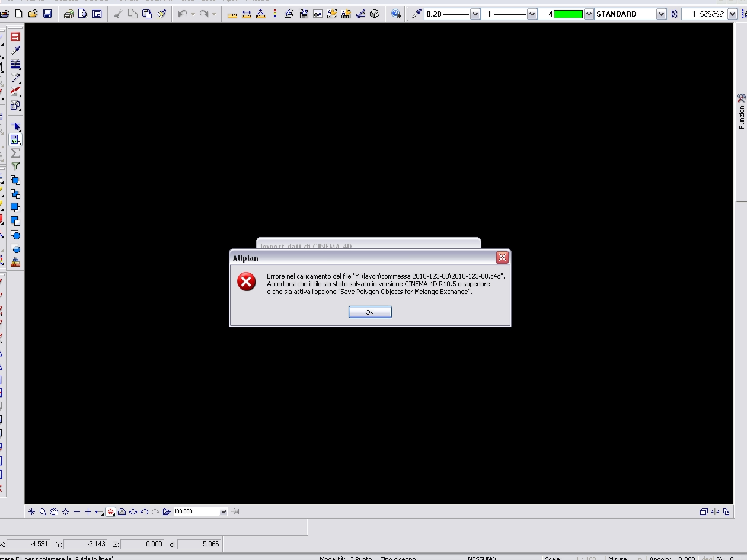Click the brick pyramid icon in left toolbar
Screen dimensions: 747x560
[x=15, y=262]
